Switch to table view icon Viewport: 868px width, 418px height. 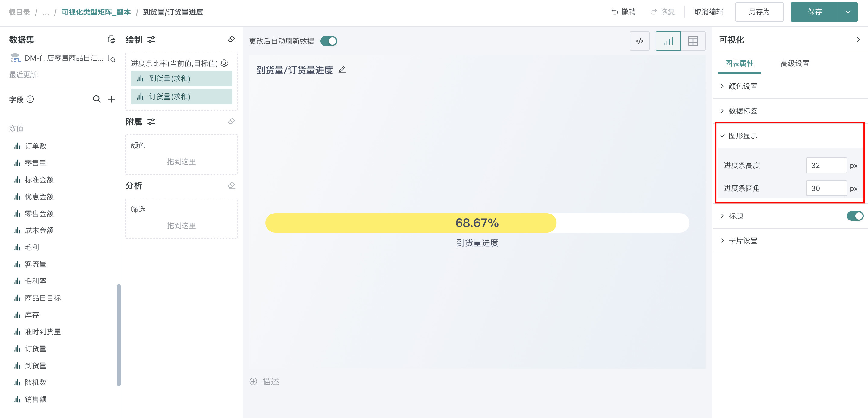[693, 41]
